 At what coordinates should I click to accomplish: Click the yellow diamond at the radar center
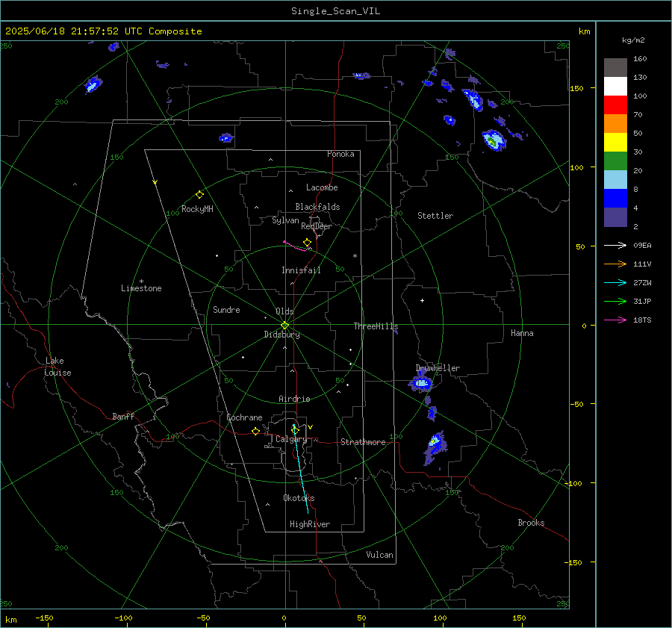point(284,326)
